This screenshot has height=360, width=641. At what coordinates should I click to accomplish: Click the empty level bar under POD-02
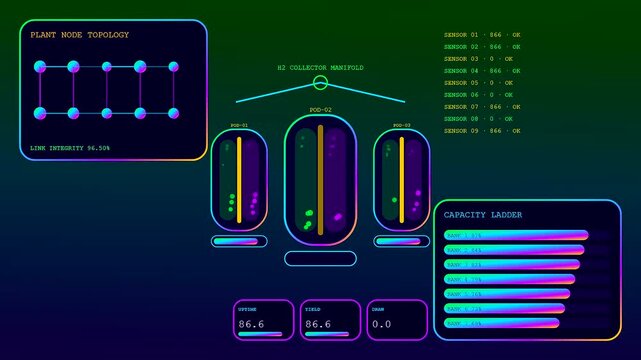320,259
